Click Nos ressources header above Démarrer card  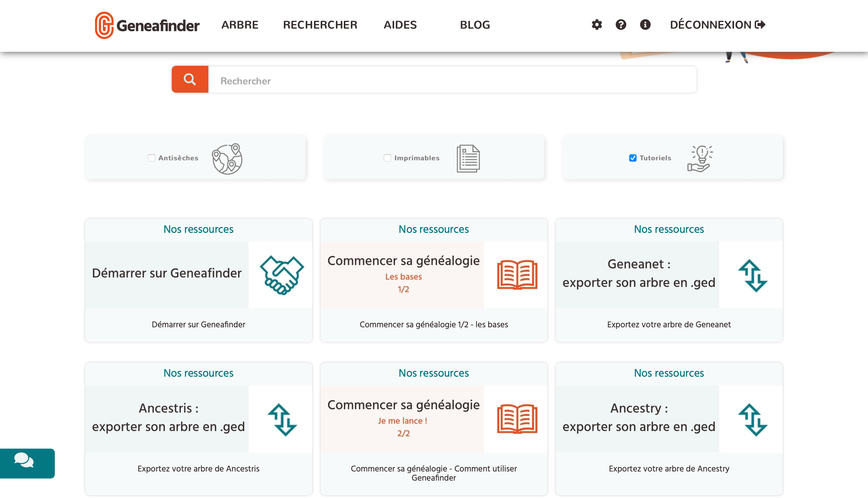point(199,229)
